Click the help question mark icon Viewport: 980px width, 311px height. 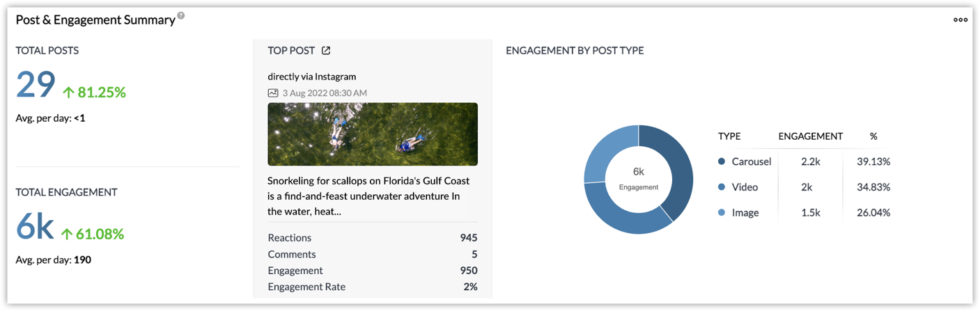(x=181, y=16)
